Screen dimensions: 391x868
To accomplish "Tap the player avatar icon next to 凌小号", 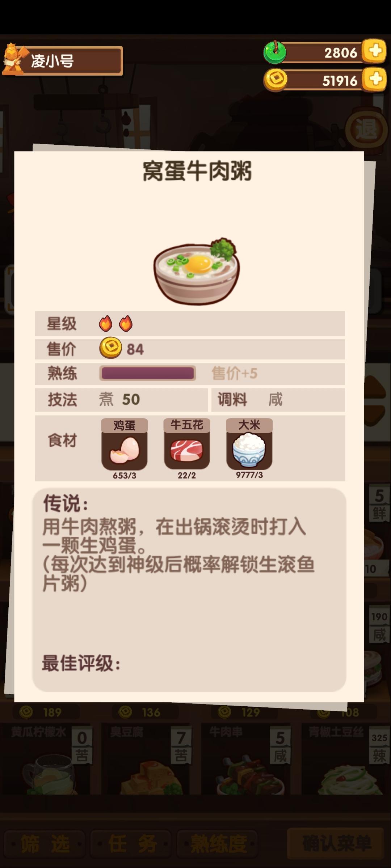I will tap(14, 59).
